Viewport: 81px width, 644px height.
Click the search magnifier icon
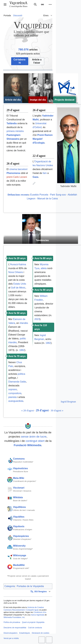(x=35, y=4)
